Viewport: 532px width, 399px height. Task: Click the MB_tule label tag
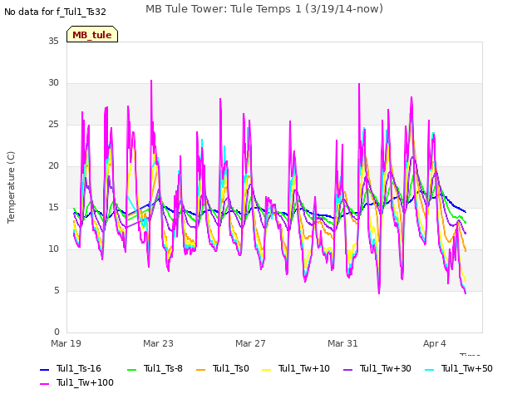92,35
